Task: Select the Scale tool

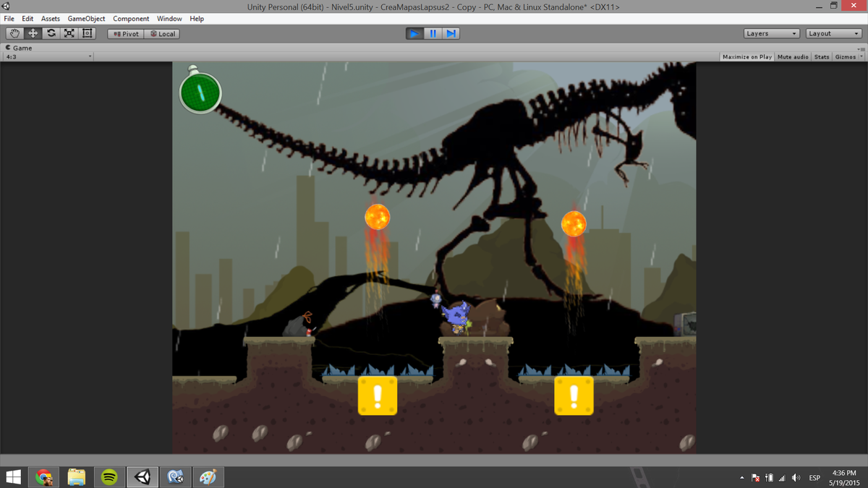Action: (x=69, y=33)
